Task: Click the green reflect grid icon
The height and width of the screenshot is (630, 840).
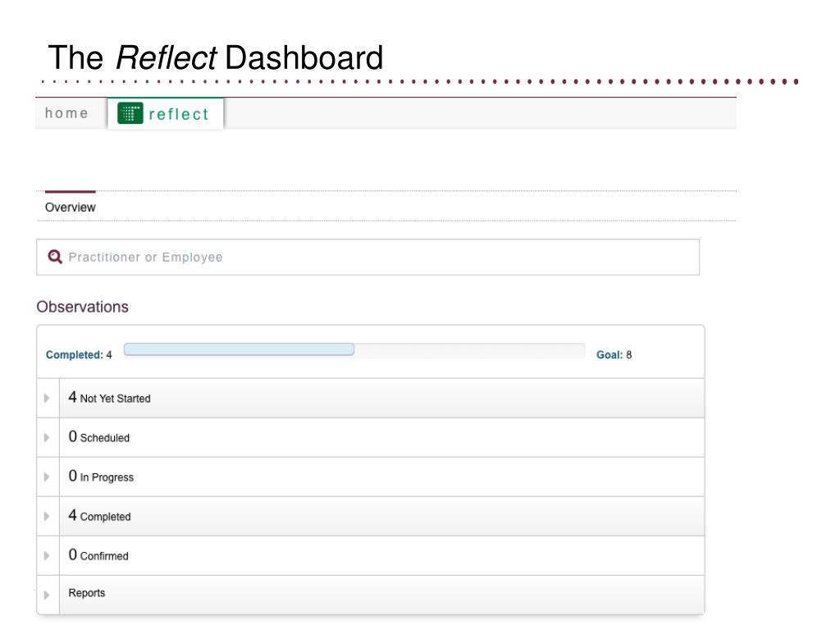Action: click(x=130, y=113)
